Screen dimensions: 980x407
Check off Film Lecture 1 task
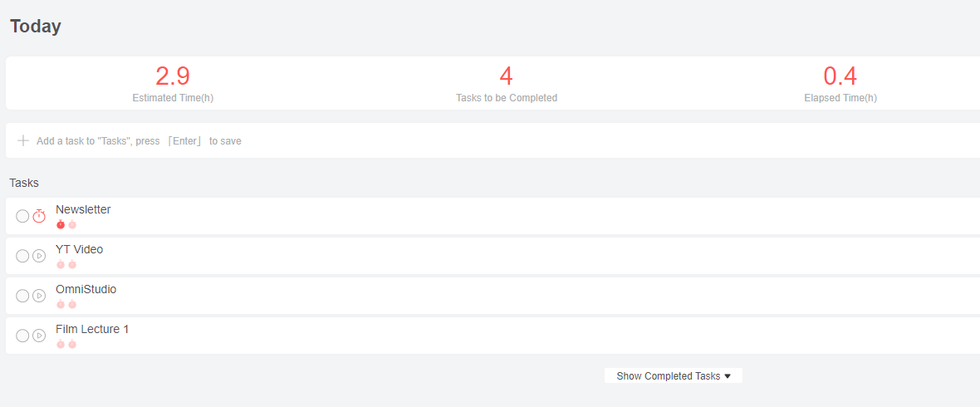(22, 336)
